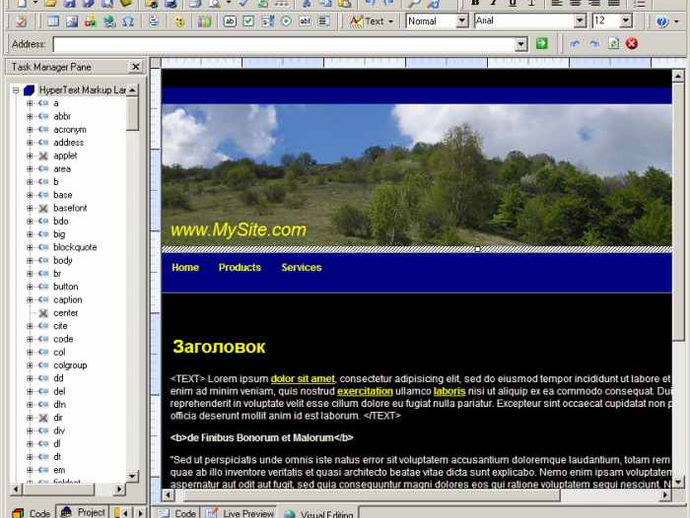The image size is (690, 518).
Task: Click inside the Address input field
Action: click(284, 44)
